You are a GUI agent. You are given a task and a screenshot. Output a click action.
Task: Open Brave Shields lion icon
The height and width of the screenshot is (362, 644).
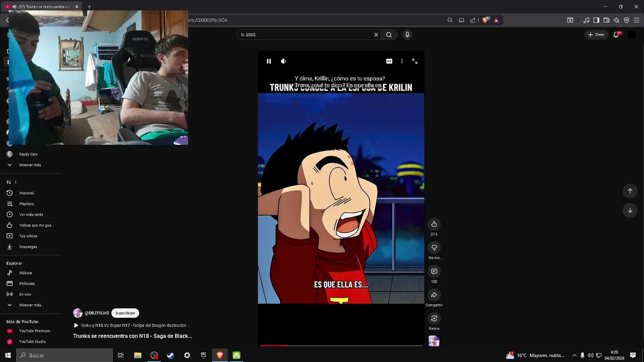(485, 20)
